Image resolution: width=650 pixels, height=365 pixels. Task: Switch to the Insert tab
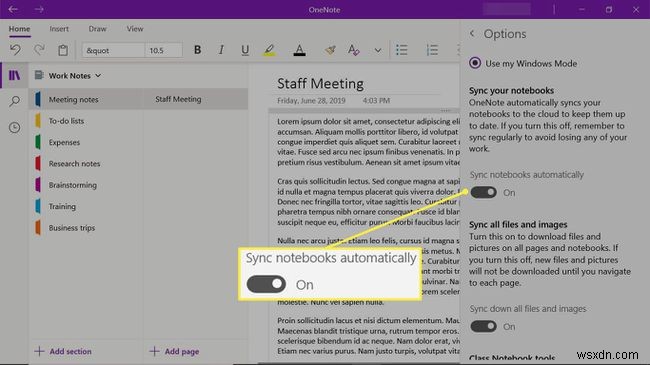point(59,29)
